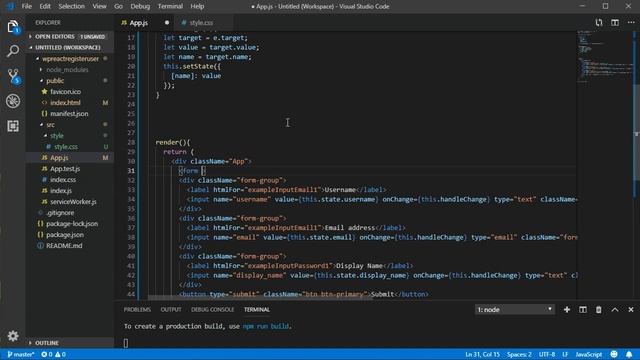Image resolution: width=640 pixels, height=360 pixels.
Task: Open the Explorer view in activity bar
Action: pyautogui.click(x=13, y=27)
